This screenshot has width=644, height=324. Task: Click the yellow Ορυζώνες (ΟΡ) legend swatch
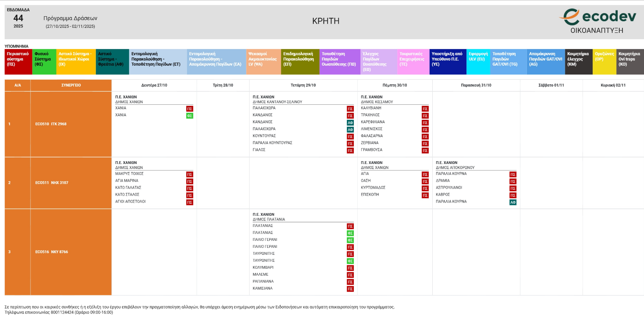[604, 61]
